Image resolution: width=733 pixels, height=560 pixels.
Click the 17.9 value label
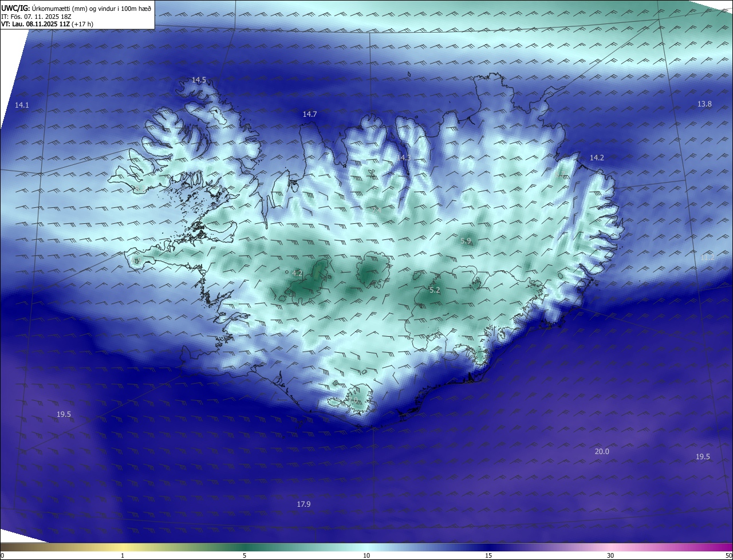pyautogui.click(x=304, y=504)
